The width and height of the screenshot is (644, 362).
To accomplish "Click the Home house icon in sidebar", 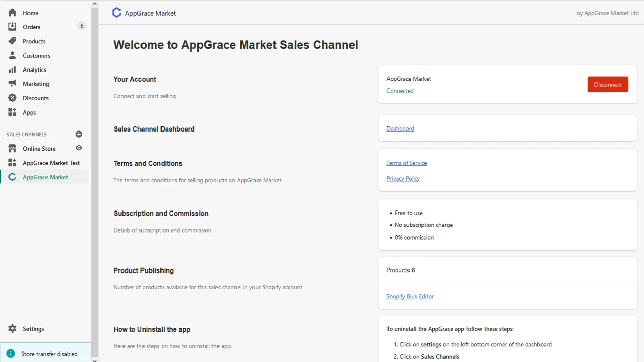I will (12, 13).
